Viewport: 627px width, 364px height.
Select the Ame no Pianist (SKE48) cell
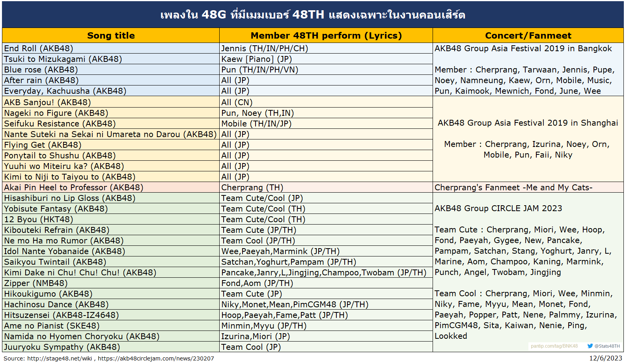click(x=111, y=326)
